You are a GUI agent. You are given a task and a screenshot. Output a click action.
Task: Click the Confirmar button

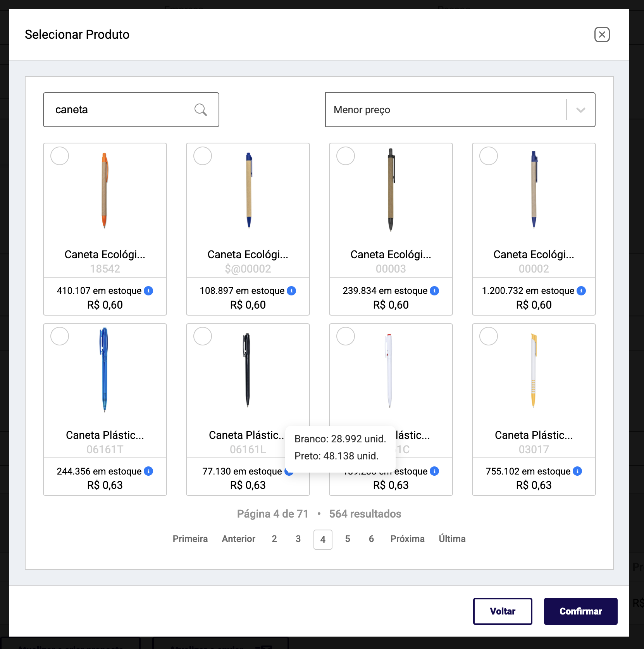580,611
